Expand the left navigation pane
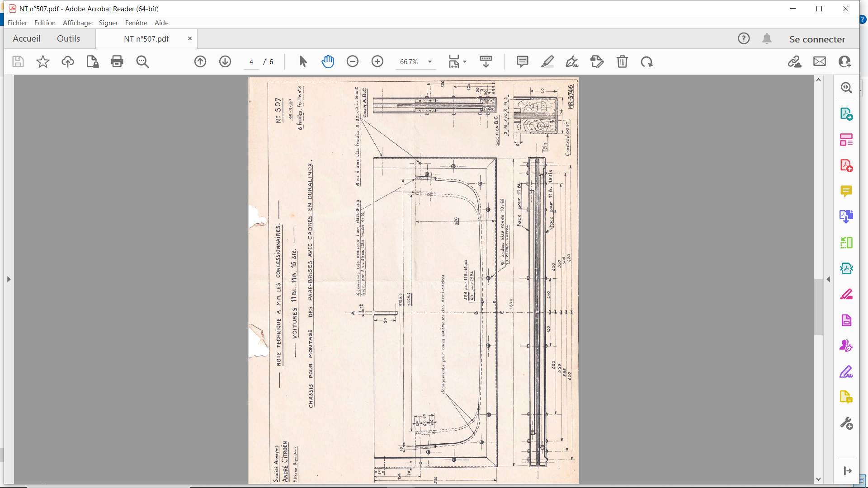868x488 pixels. [9, 279]
